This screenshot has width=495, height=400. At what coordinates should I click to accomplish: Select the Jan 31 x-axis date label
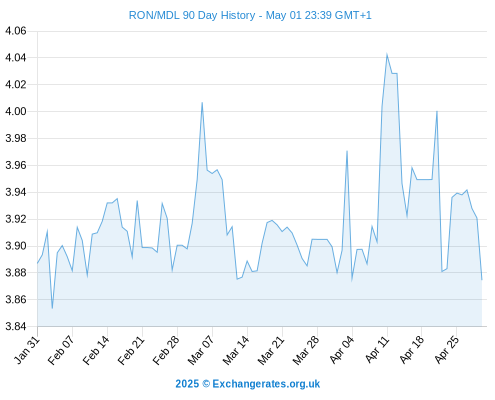click(x=27, y=350)
